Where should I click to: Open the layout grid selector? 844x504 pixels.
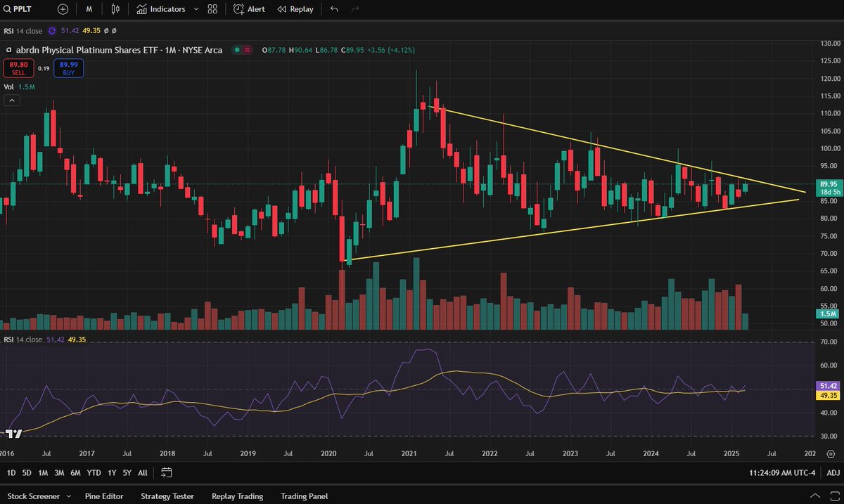click(x=212, y=9)
